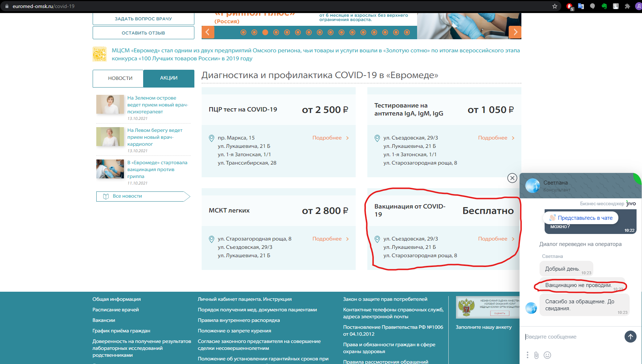This screenshot has height=364, width=642.
Task: Switch to the 'Акции' tab
Action: [x=169, y=78]
